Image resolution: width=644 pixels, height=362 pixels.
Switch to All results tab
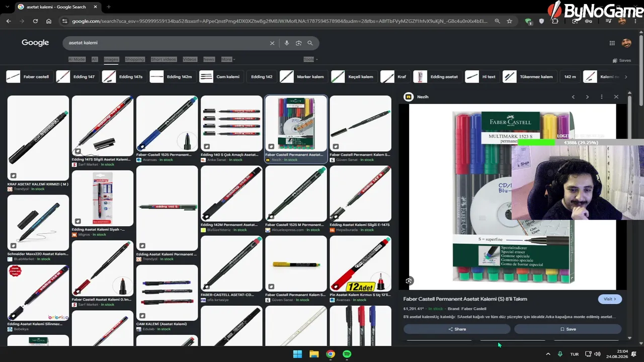pos(94,59)
